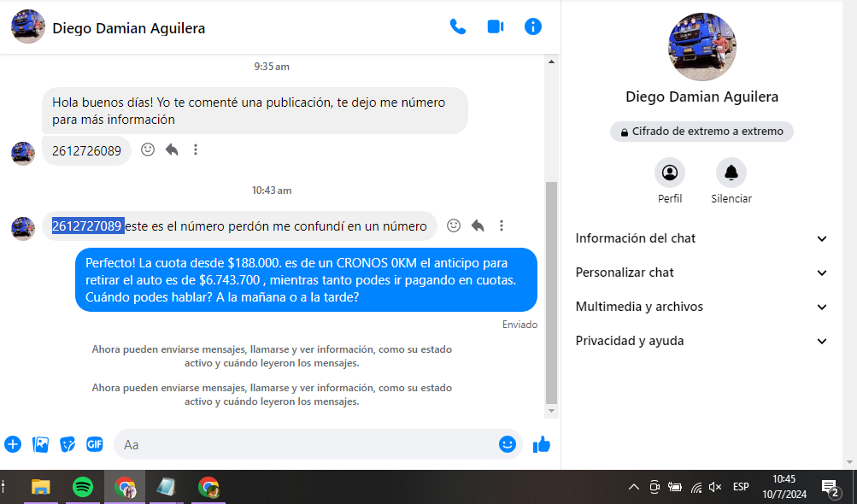Open Diego's Perfil button

point(670,173)
